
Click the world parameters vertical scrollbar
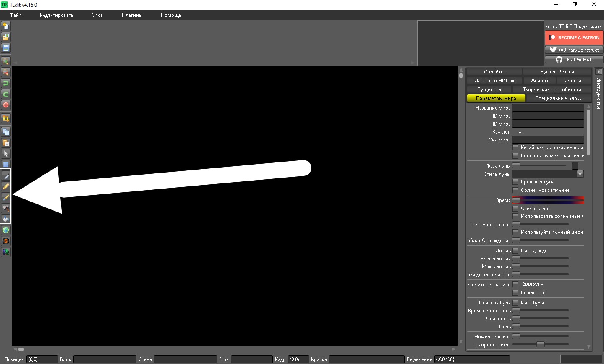coord(588,132)
